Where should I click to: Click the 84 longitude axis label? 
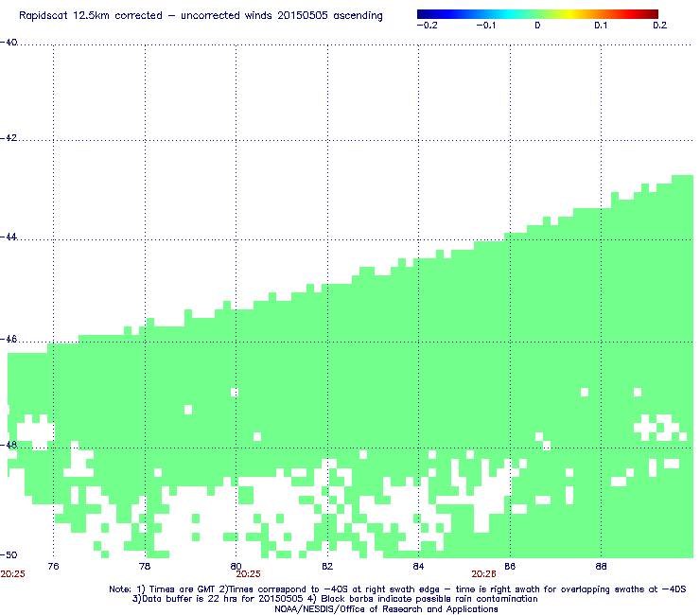click(x=418, y=567)
